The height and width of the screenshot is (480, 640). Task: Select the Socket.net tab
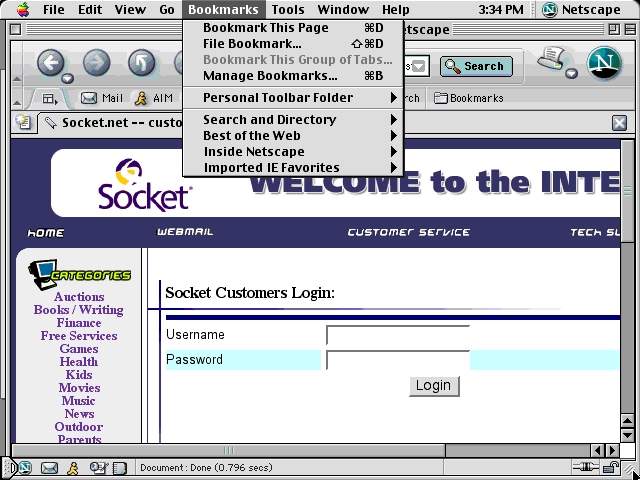tap(111, 122)
